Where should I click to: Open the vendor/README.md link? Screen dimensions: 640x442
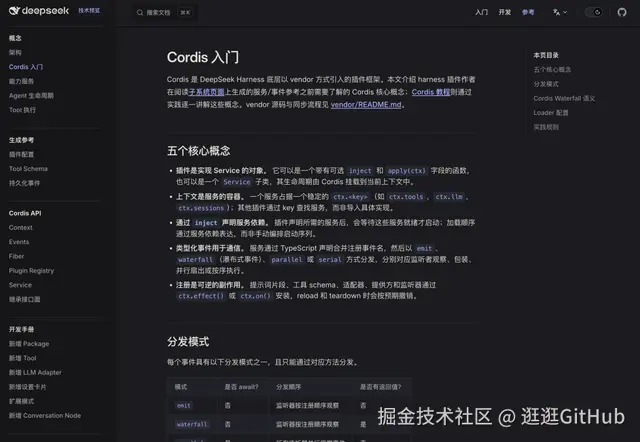(x=366, y=105)
